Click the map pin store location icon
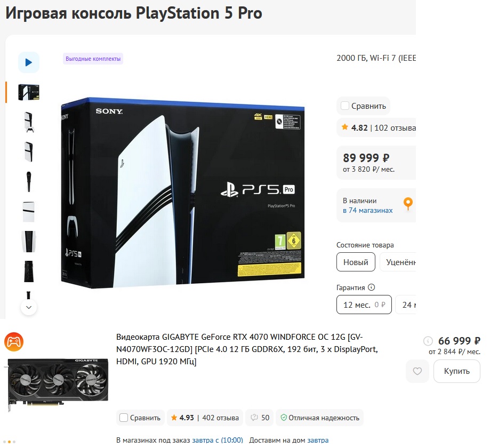This screenshot has height=448, width=498. (408, 204)
